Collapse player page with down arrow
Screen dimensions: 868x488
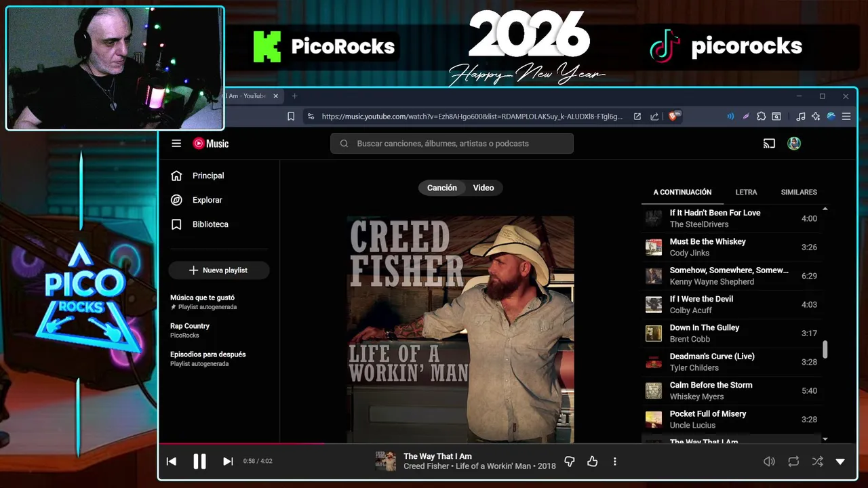[x=840, y=462]
